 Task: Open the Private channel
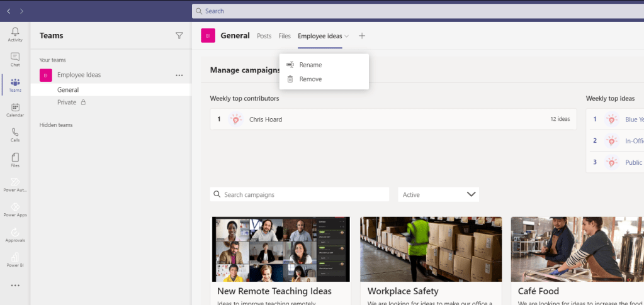(67, 102)
